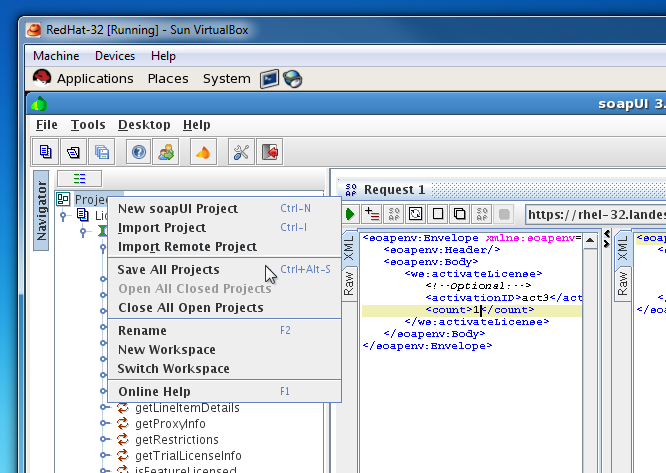Click the recreate request icon
The height and width of the screenshot is (473, 666).
(415, 214)
